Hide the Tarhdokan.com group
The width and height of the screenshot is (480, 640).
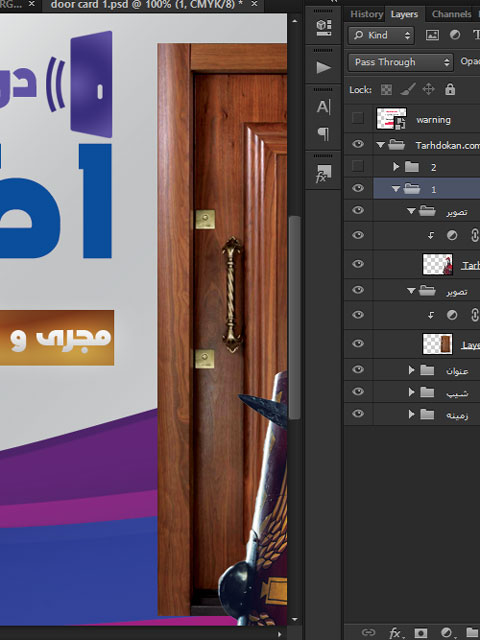pyautogui.click(x=358, y=144)
